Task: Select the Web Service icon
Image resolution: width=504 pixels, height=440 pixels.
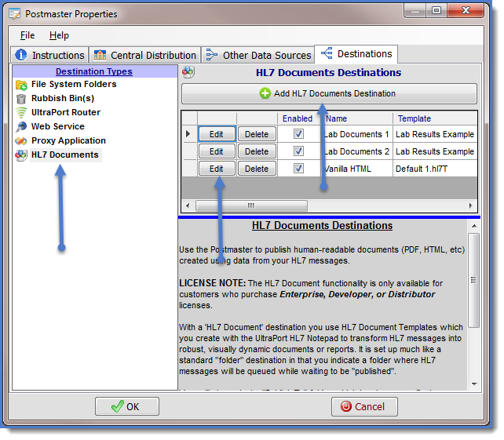Action: [x=21, y=127]
